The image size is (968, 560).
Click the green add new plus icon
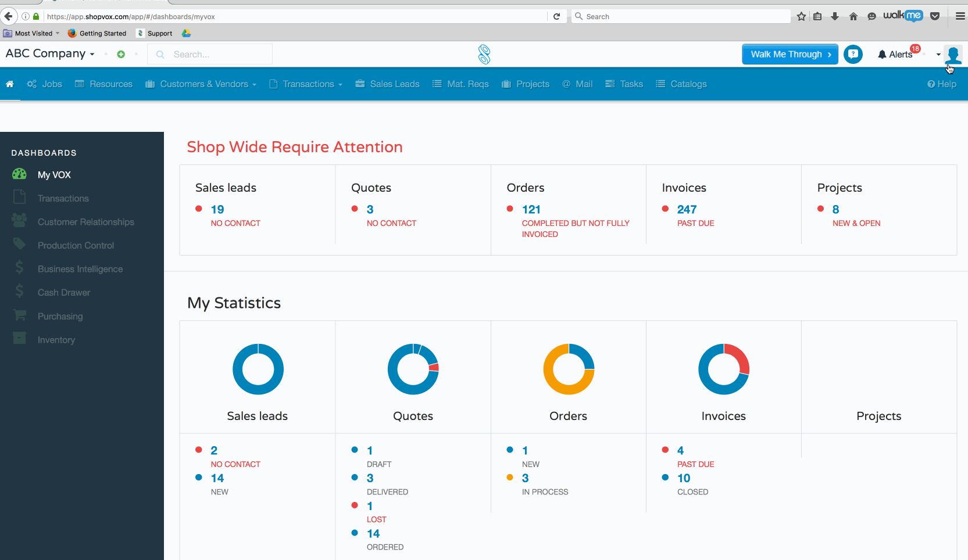pos(121,54)
